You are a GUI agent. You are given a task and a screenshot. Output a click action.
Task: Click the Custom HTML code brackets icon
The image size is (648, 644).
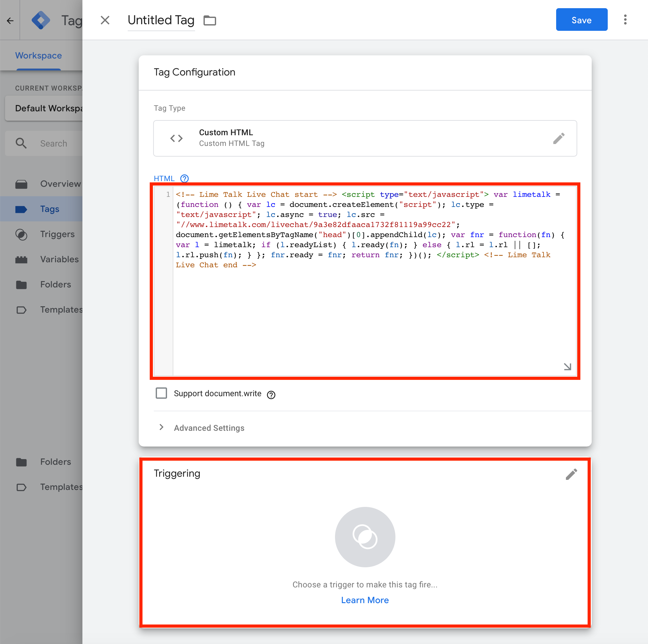click(176, 138)
